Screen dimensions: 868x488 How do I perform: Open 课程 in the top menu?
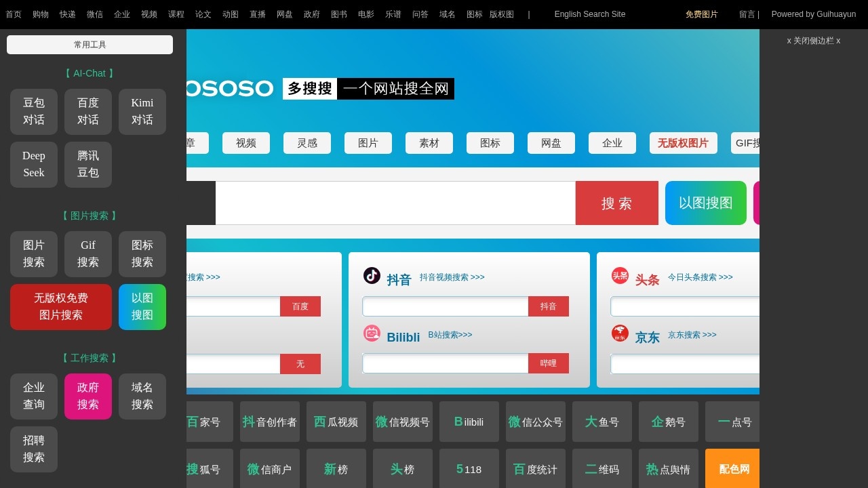176,14
